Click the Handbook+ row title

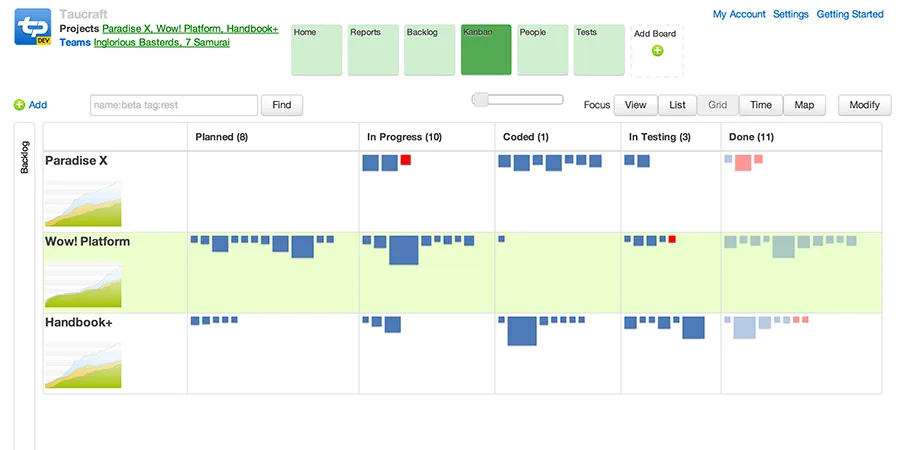(79, 323)
